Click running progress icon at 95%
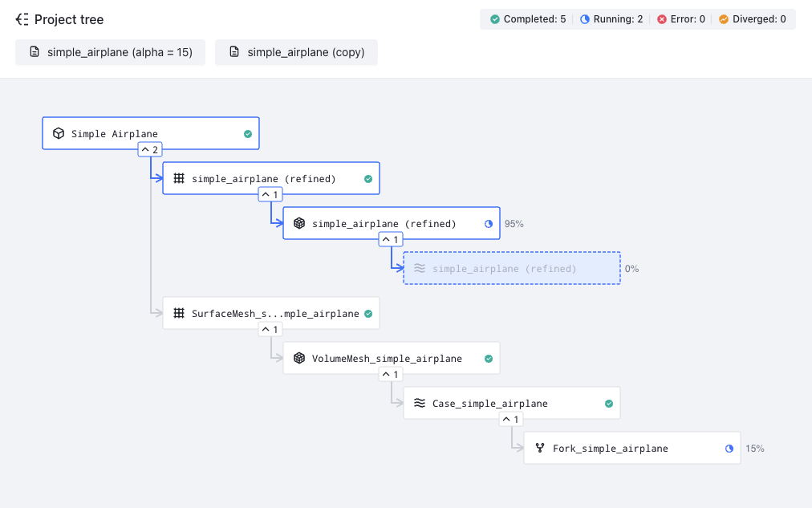812x508 pixels. pyautogui.click(x=489, y=224)
